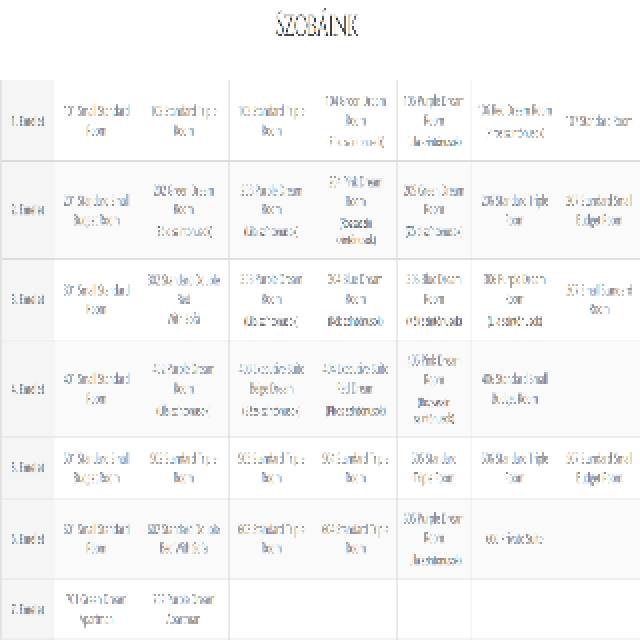Viewport: 640px width, 640px height.
Task: Open the 102 Standard Triple Room link
Action: coord(184,121)
